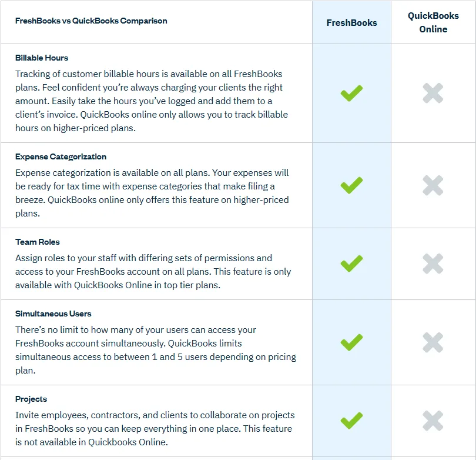Click QuickBooks X in Expense Categorization row
The width and height of the screenshot is (476, 460).
tap(433, 185)
